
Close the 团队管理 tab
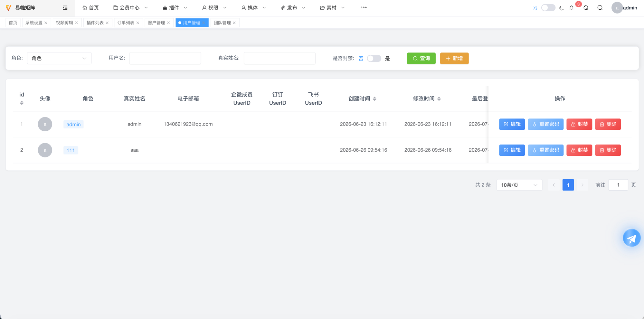click(234, 23)
